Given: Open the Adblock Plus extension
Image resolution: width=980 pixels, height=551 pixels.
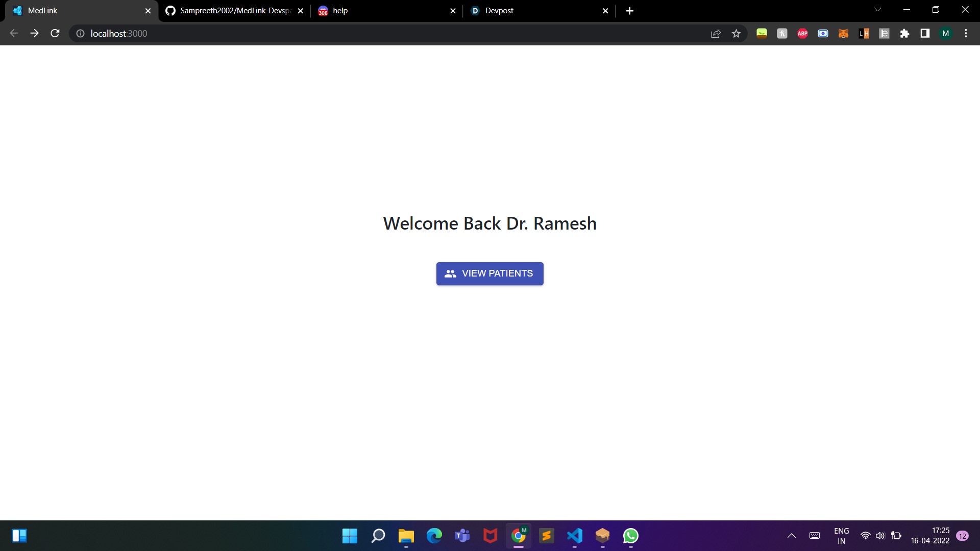Looking at the screenshot, I should coord(802,33).
